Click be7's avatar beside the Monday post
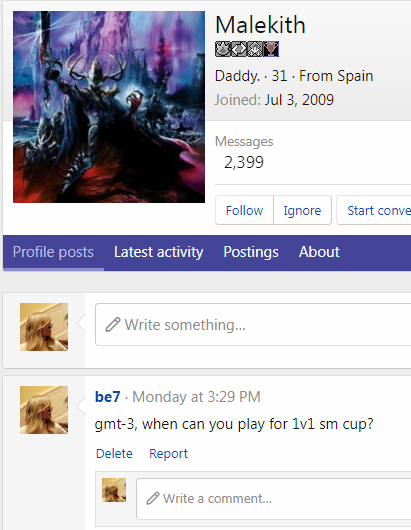This screenshot has width=411, height=530. (44, 410)
